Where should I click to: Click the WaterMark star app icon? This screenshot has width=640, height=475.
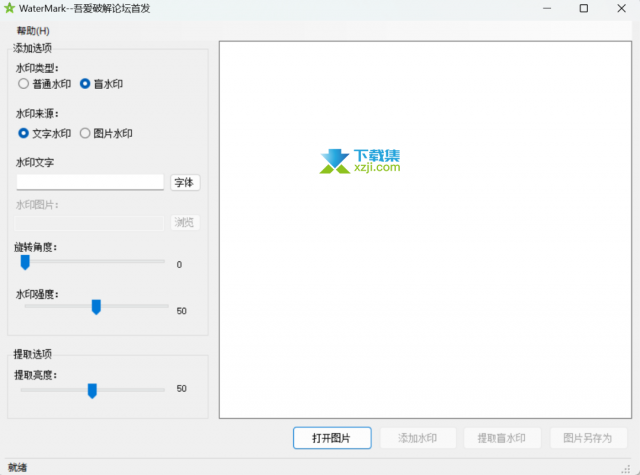tap(9, 8)
